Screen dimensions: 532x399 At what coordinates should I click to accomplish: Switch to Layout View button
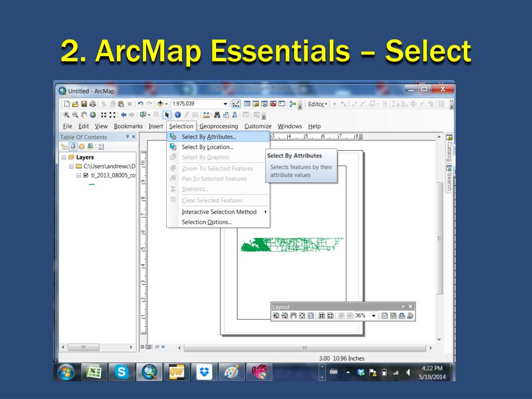pos(149,347)
